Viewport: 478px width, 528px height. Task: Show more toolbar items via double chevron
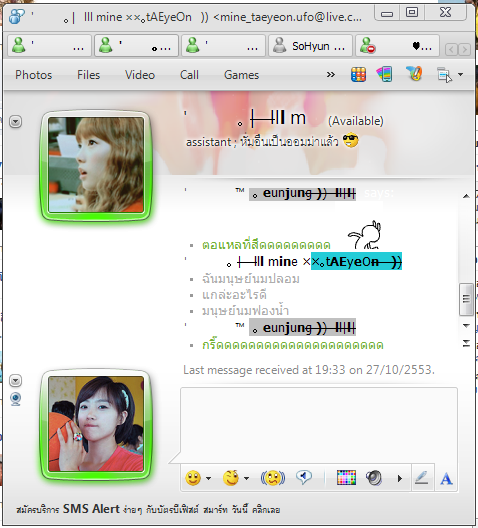point(331,74)
